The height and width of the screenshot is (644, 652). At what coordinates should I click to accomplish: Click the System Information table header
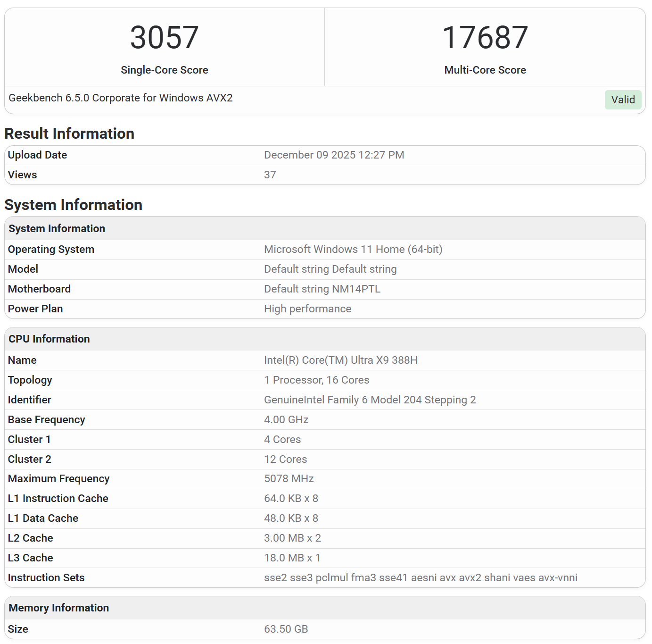57,228
